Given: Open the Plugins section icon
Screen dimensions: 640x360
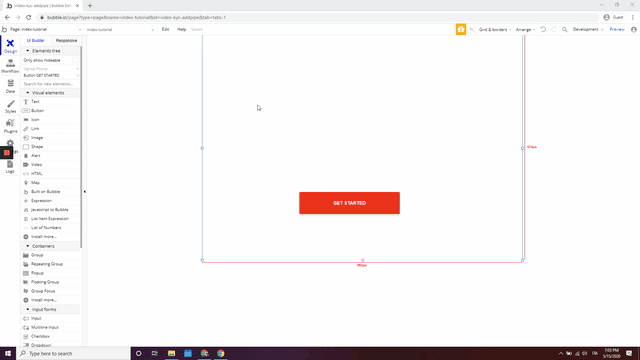Looking at the screenshot, I should pyautogui.click(x=10, y=126).
